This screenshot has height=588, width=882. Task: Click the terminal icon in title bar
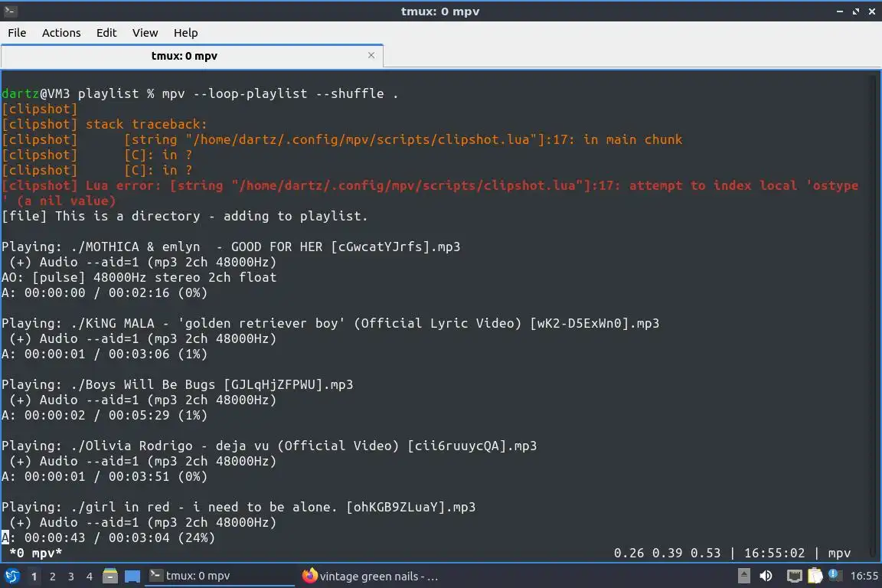[x=10, y=11]
